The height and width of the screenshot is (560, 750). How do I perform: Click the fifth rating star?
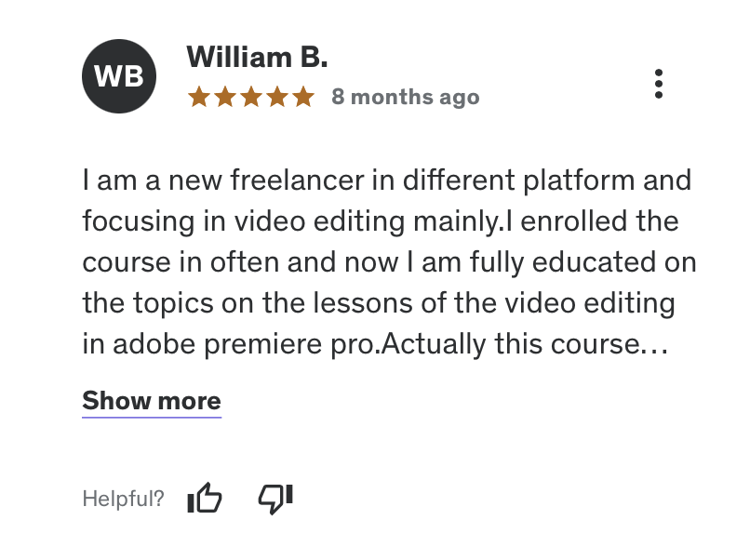[303, 97]
